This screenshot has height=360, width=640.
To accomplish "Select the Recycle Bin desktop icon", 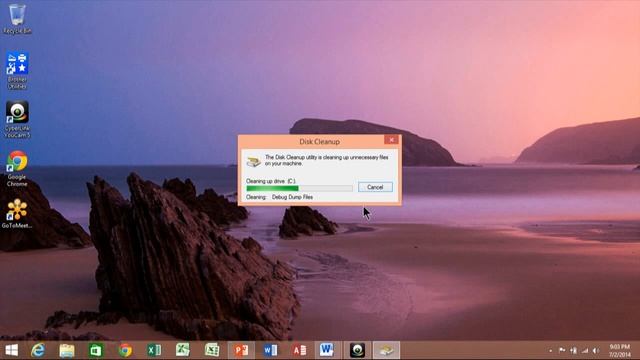I will (x=17, y=19).
